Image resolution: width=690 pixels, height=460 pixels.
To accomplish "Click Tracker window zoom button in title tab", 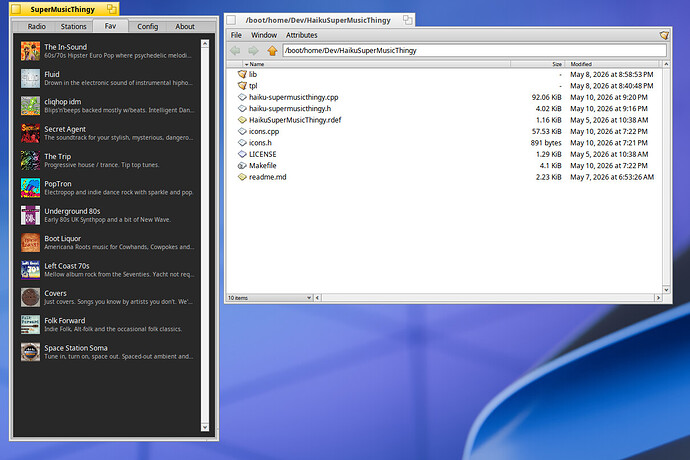I will tap(407, 20).
